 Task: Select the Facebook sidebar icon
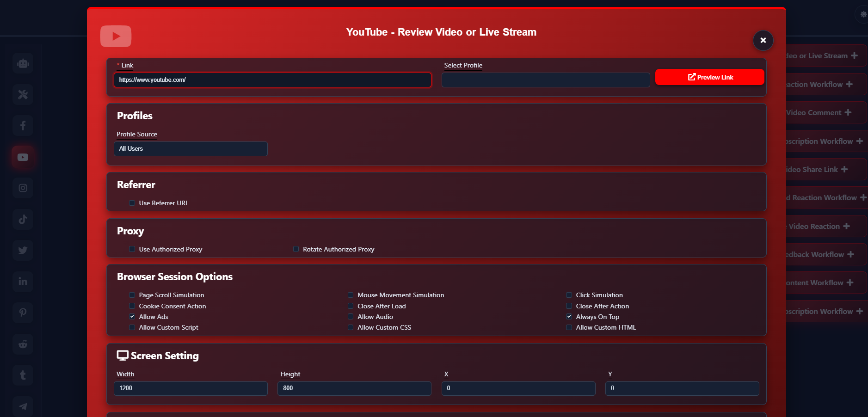tap(23, 126)
